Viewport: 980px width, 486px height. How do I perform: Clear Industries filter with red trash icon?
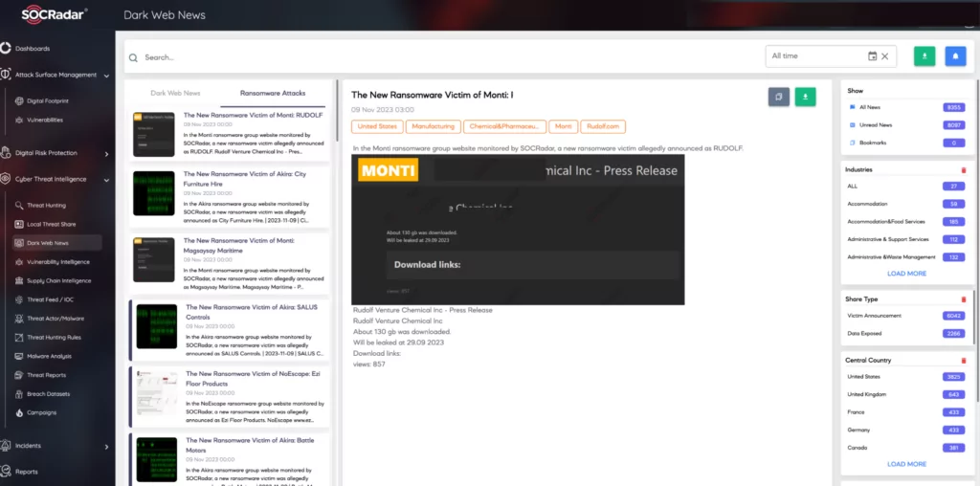(964, 170)
